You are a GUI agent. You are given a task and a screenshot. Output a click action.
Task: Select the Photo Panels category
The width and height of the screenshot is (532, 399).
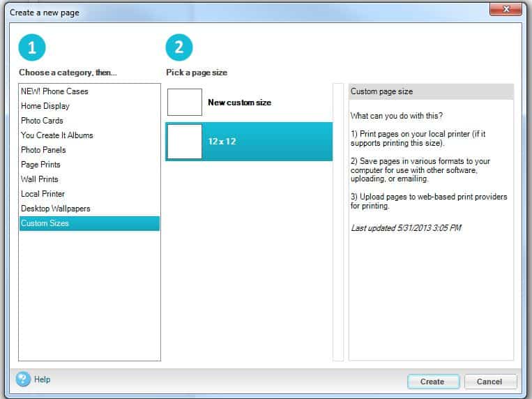(89, 150)
